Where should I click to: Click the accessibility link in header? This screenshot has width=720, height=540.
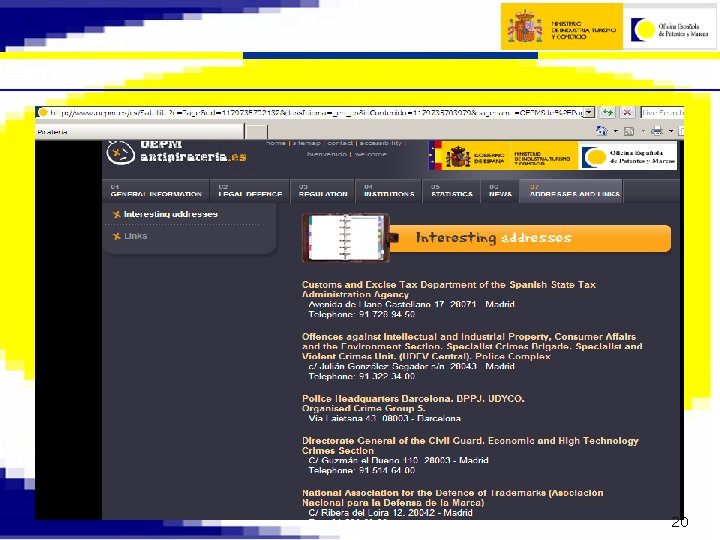tap(381, 143)
